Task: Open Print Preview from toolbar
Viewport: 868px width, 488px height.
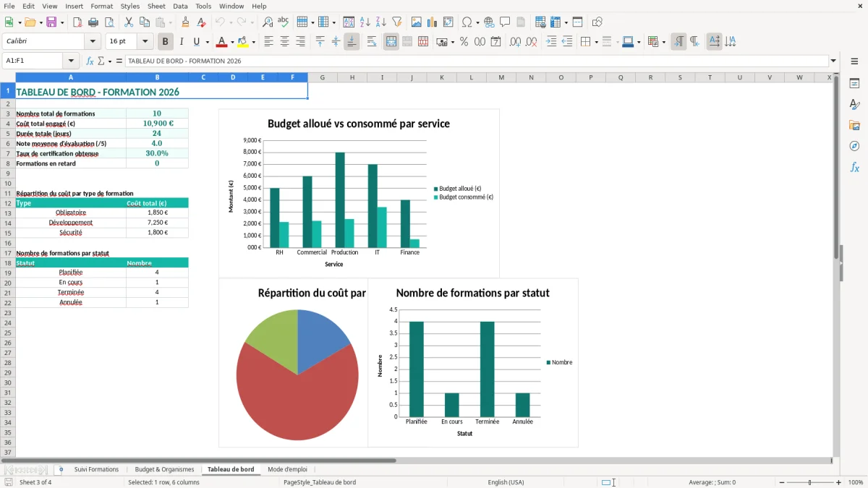Action: point(109,22)
